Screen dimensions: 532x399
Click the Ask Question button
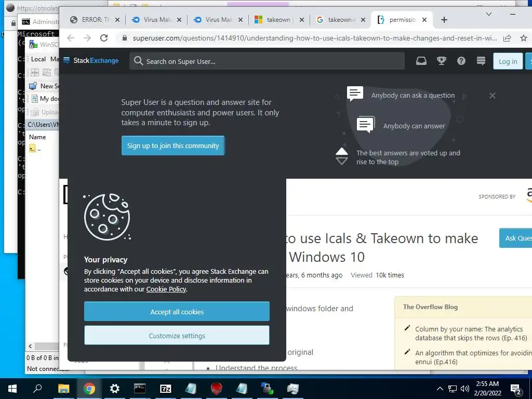[516, 238]
